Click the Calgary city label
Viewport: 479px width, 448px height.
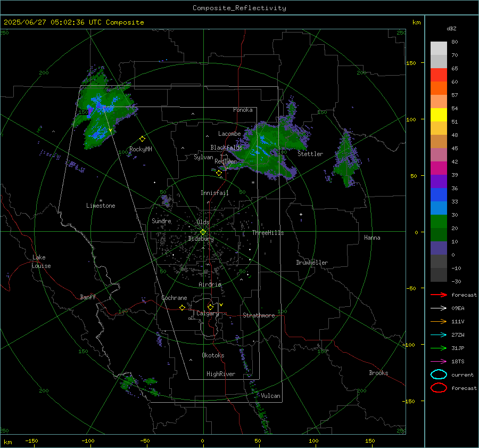[208, 313]
